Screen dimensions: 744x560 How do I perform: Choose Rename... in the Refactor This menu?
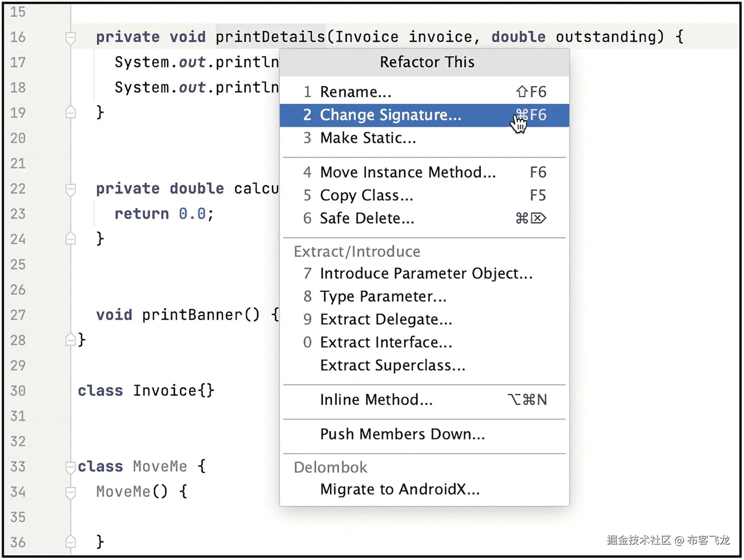355,92
